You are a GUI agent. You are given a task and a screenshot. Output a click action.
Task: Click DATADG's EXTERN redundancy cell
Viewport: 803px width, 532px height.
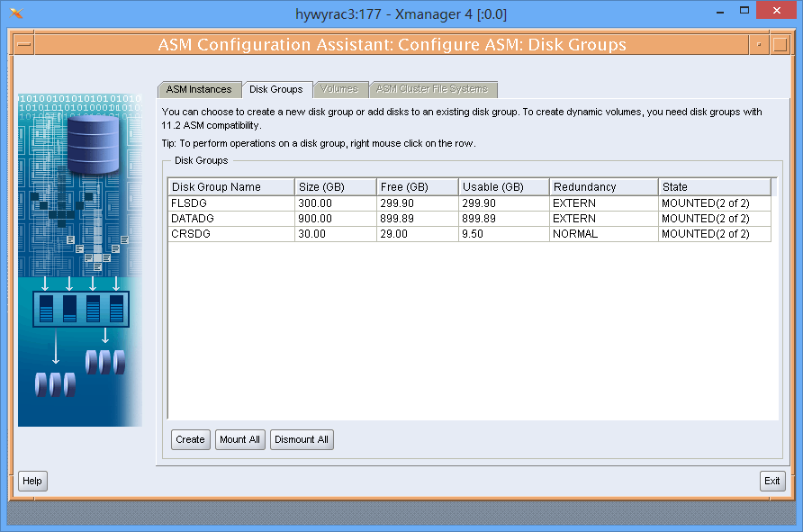[604, 219]
